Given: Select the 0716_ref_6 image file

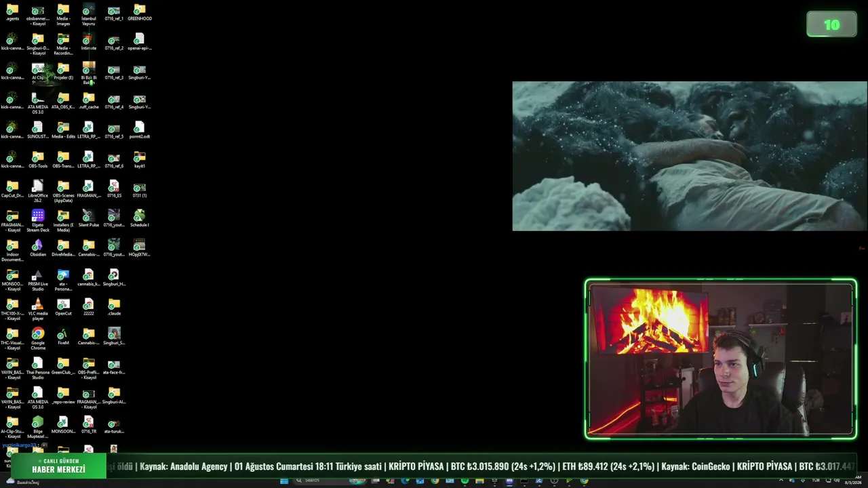Looking at the screenshot, I should click(114, 160).
